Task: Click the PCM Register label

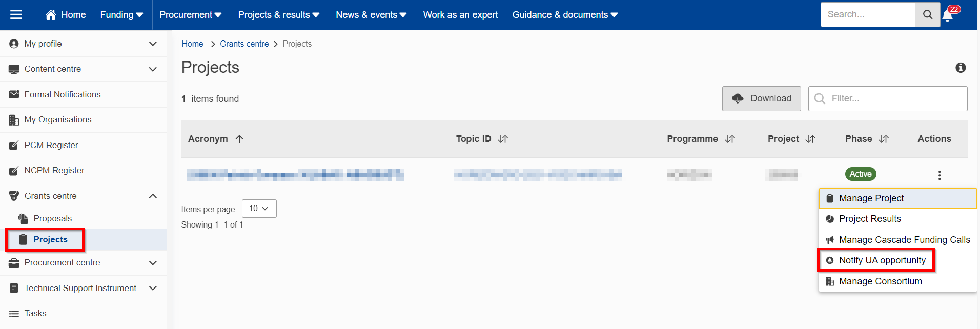Action: click(51, 145)
